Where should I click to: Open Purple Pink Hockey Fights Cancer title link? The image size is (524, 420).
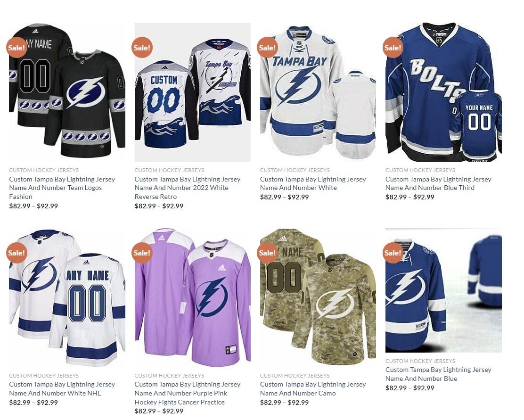(x=188, y=393)
